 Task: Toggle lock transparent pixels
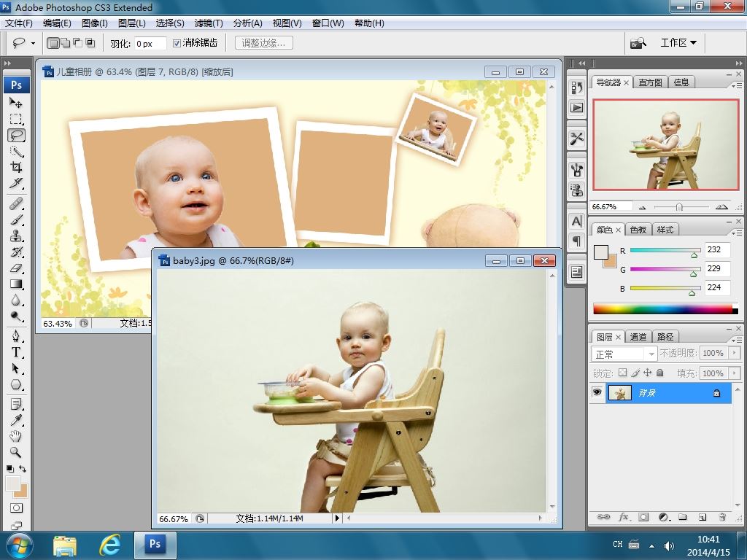(623, 373)
